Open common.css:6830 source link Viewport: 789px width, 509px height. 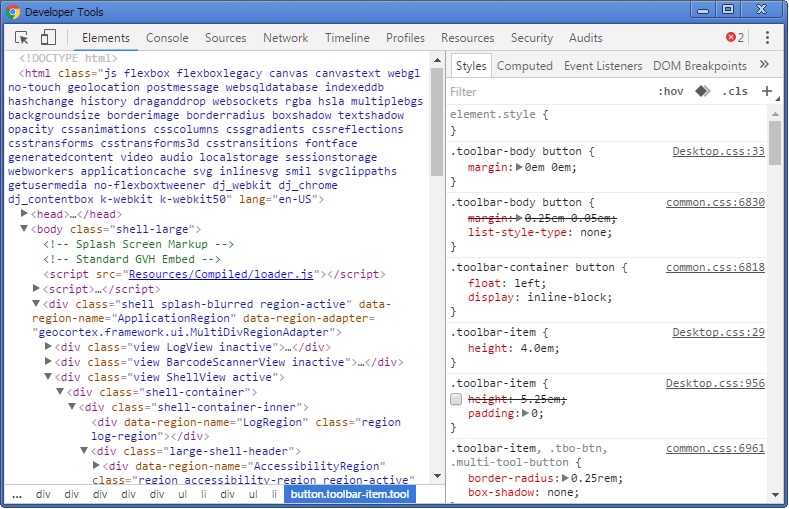(x=716, y=202)
